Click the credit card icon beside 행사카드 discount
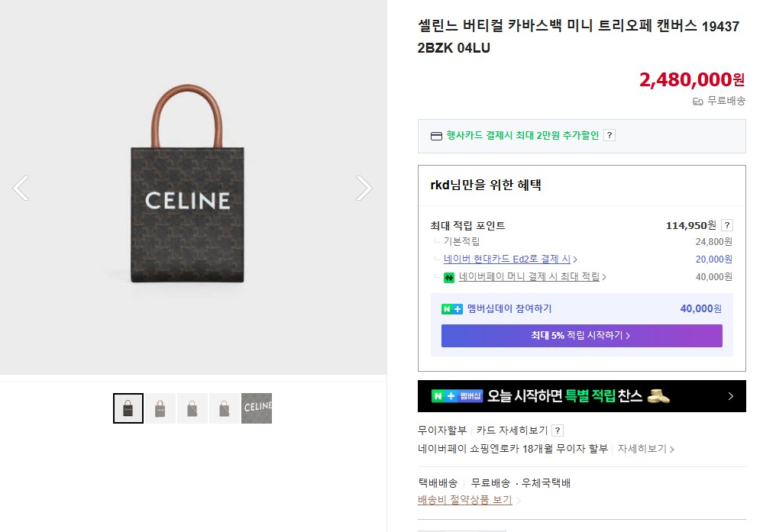Viewport: 776px width, 532px height. coord(435,135)
